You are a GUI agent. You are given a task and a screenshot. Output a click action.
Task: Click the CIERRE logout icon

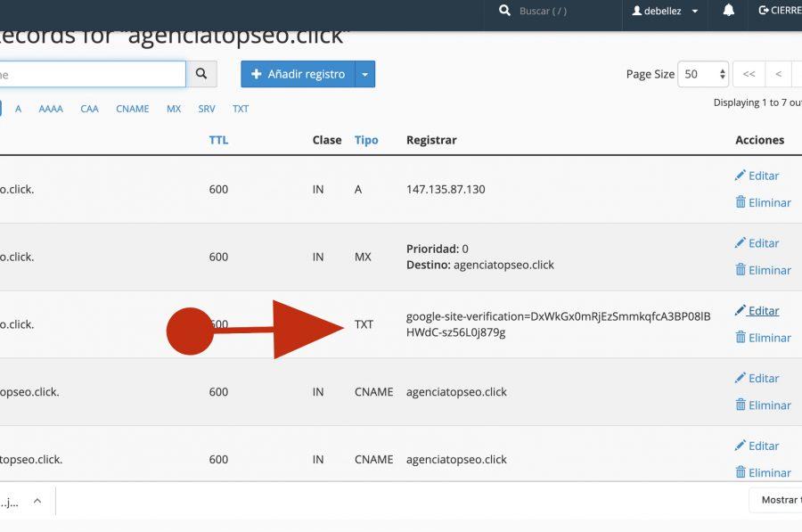[x=764, y=11]
